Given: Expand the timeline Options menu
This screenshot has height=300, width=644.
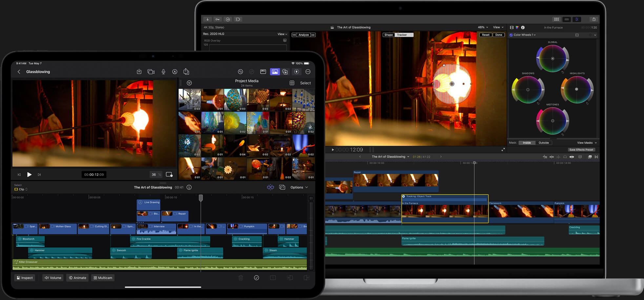Looking at the screenshot, I should 299,187.
